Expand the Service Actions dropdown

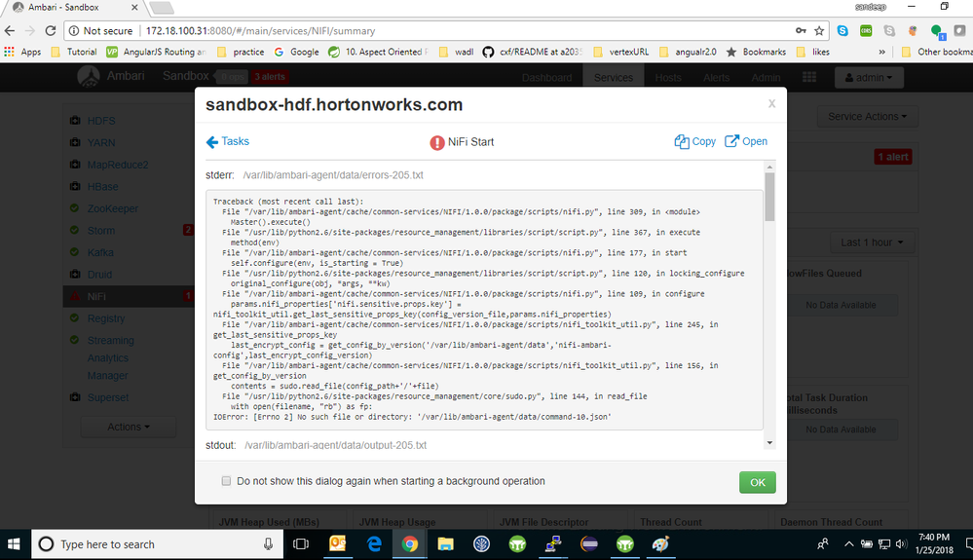click(x=867, y=116)
